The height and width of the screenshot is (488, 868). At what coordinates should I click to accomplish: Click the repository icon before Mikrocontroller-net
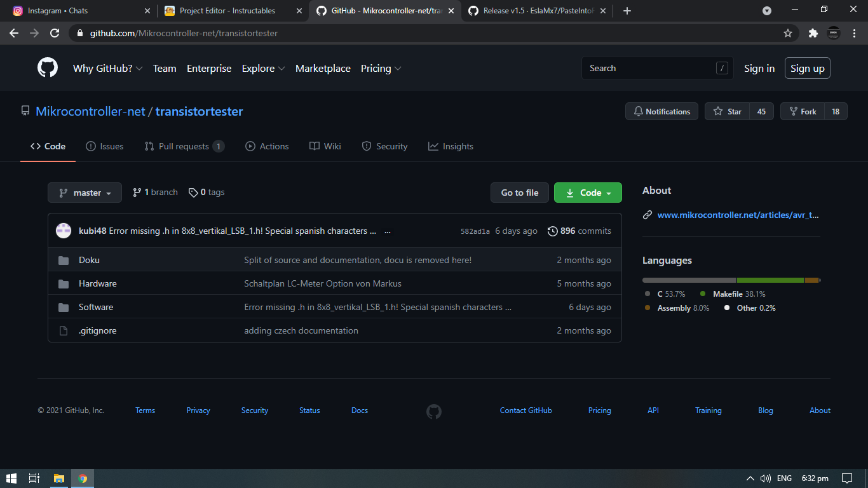point(25,111)
